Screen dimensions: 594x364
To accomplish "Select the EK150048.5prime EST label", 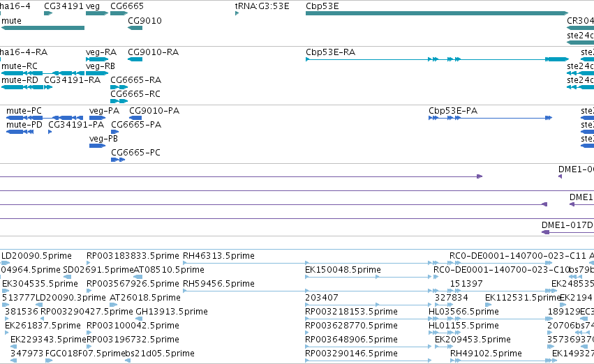I will [343, 270].
